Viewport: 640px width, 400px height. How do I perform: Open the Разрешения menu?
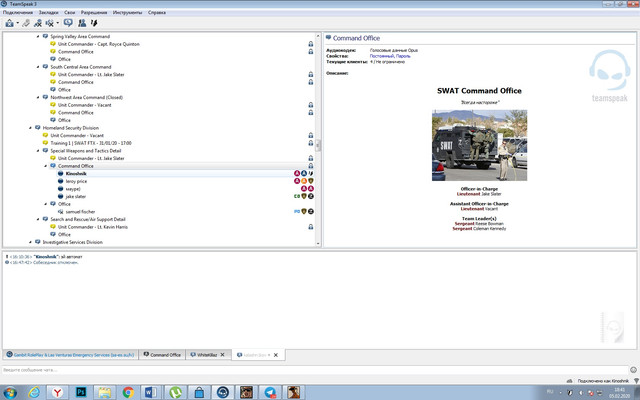click(x=94, y=13)
